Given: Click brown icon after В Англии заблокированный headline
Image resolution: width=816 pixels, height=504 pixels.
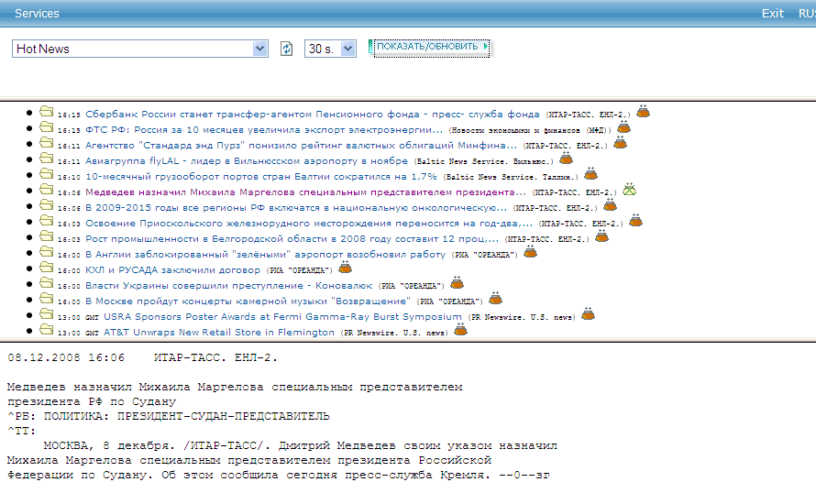Looking at the screenshot, I should pos(530,252).
